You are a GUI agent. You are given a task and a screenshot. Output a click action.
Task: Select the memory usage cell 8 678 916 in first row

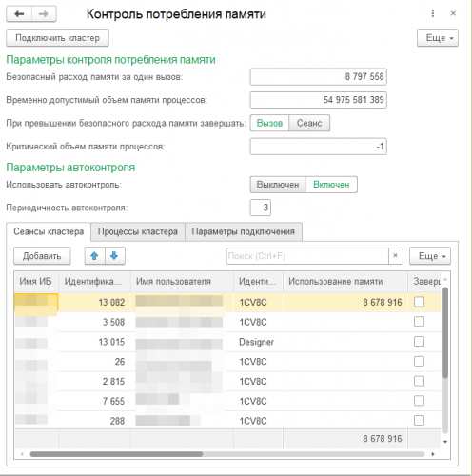(x=345, y=302)
